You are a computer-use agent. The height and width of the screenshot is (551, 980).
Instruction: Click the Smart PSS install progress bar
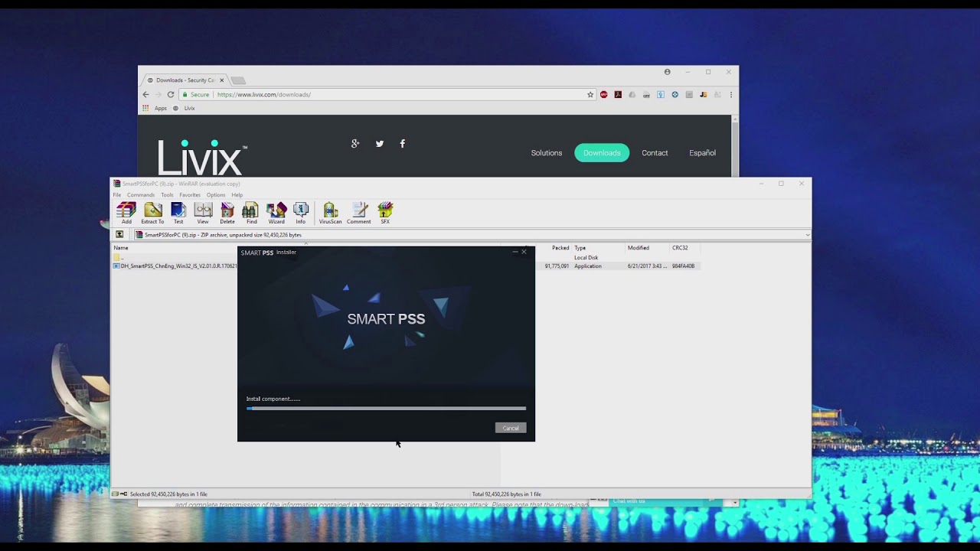pos(386,409)
